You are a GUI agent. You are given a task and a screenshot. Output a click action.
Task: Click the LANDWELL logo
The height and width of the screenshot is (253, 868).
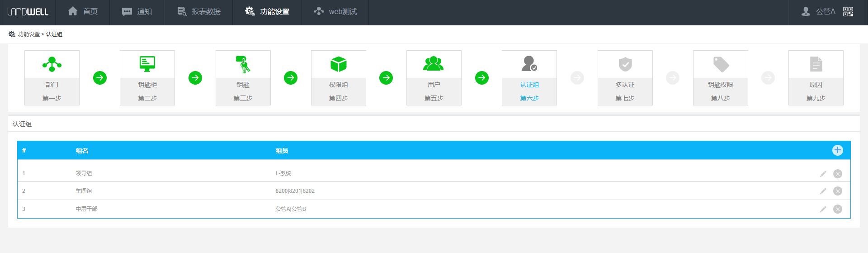point(28,12)
